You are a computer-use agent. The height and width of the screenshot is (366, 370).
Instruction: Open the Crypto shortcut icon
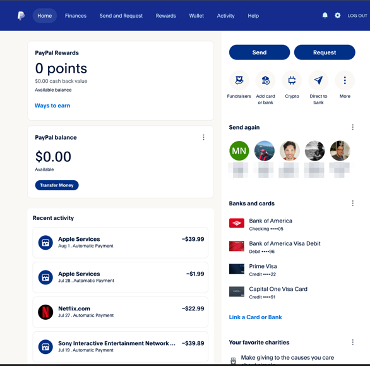point(292,80)
